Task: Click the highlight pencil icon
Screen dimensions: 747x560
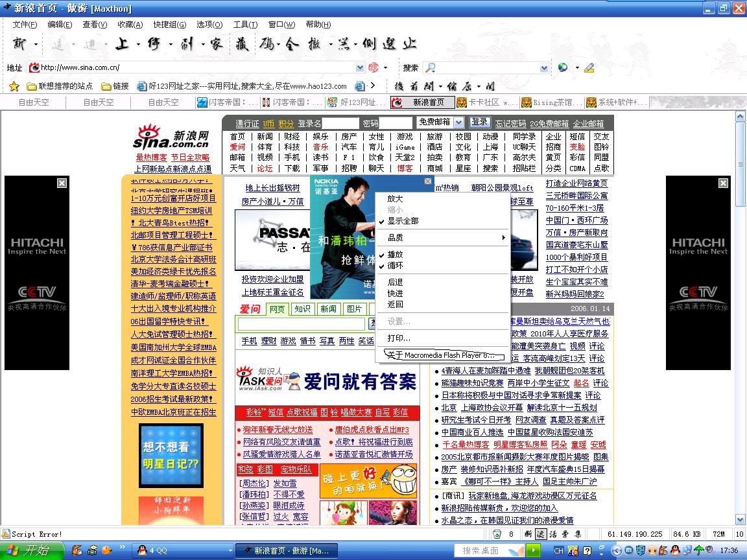Action: 589,67
